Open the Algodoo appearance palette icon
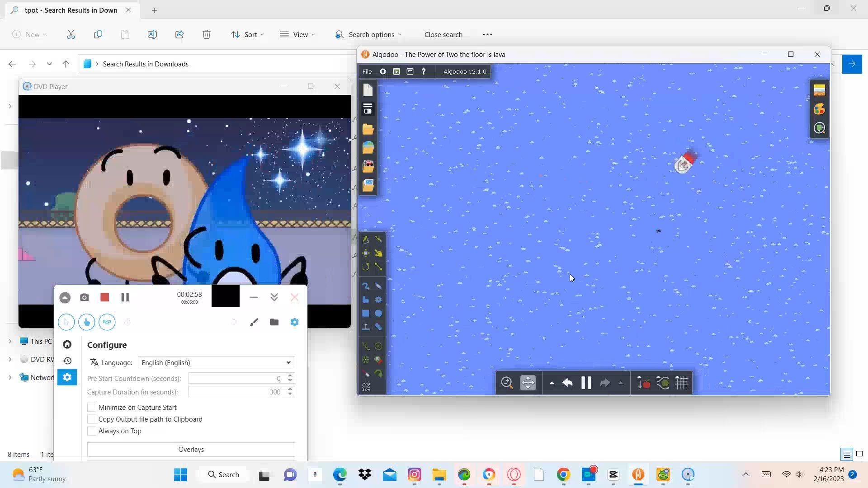 (x=819, y=109)
